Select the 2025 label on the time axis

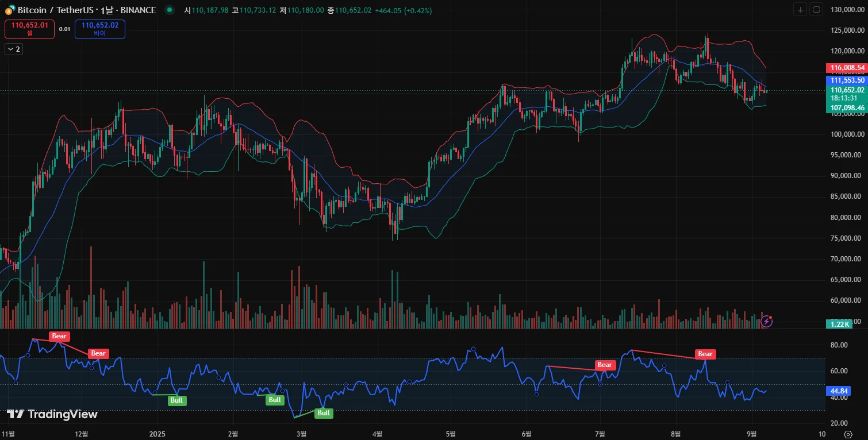point(157,434)
